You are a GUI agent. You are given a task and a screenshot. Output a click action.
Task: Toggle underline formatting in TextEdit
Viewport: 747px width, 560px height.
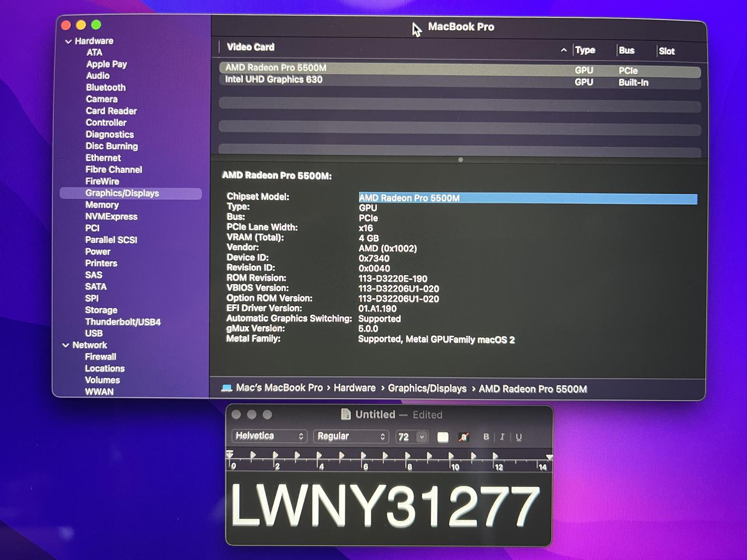[518, 437]
